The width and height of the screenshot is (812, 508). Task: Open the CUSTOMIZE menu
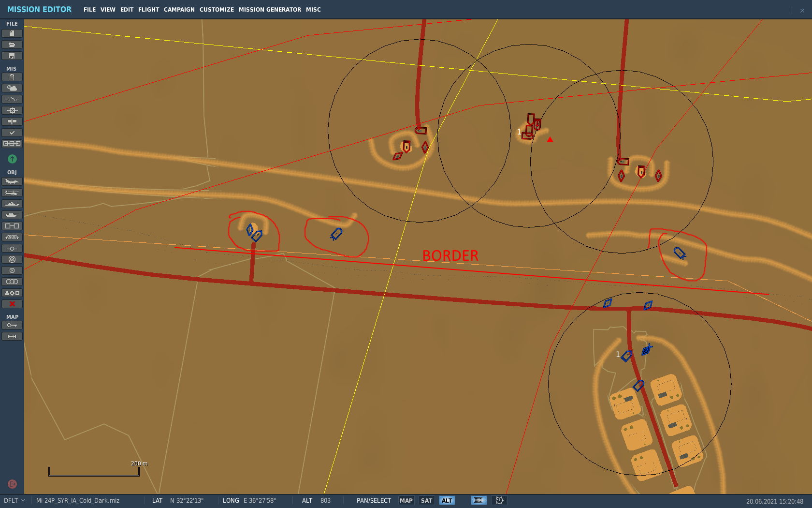pos(217,10)
